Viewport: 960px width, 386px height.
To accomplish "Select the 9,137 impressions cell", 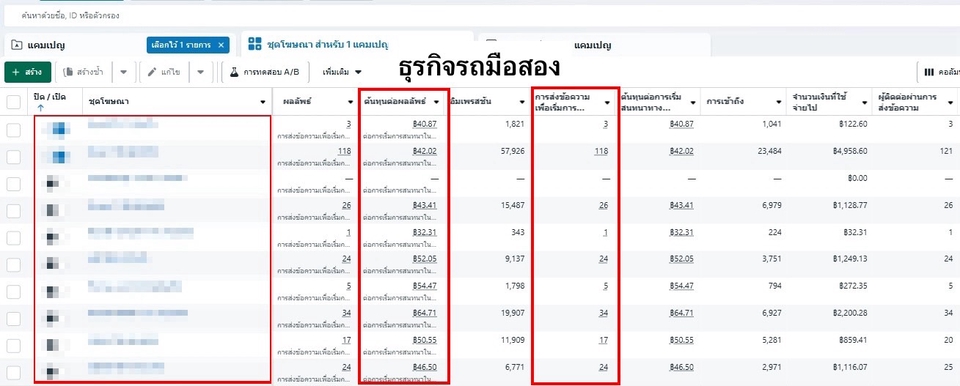I will pyautogui.click(x=515, y=259).
